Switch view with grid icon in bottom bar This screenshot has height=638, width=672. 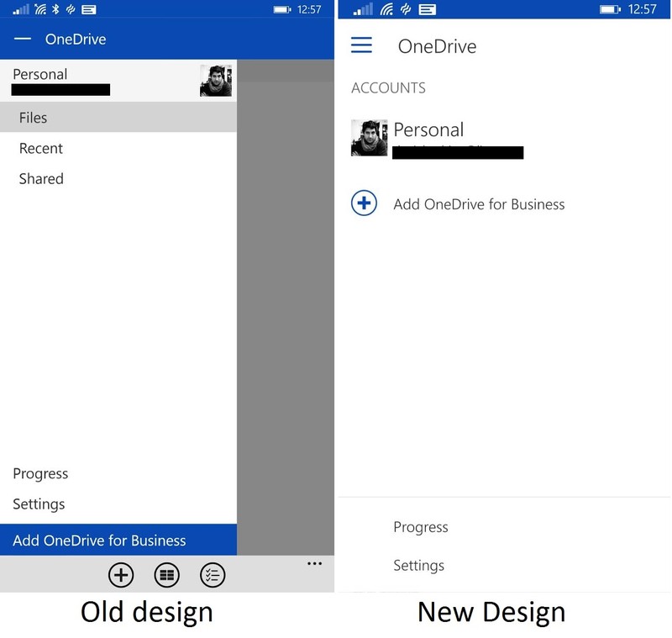pyautogui.click(x=166, y=575)
